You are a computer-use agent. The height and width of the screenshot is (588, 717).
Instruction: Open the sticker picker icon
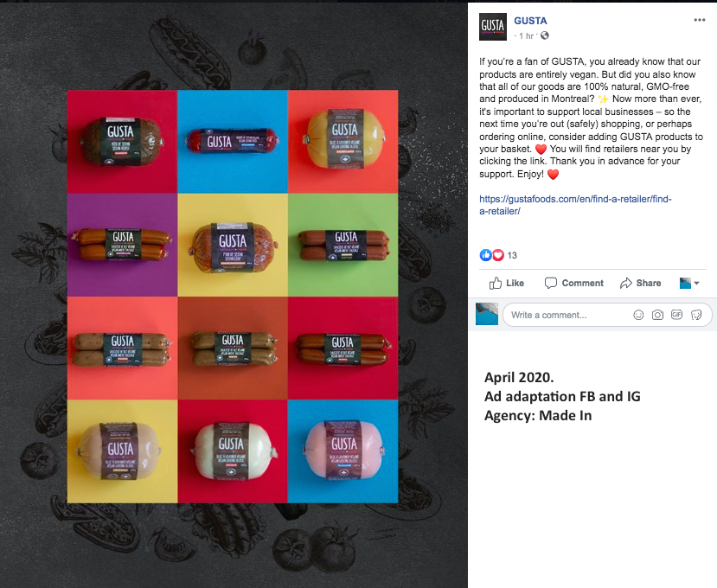[696, 315]
